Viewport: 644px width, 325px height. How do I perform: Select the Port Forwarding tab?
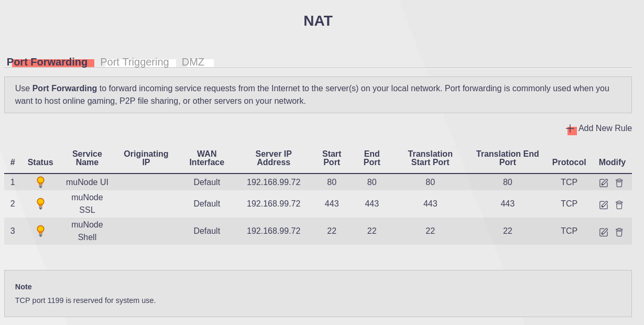tap(47, 62)
